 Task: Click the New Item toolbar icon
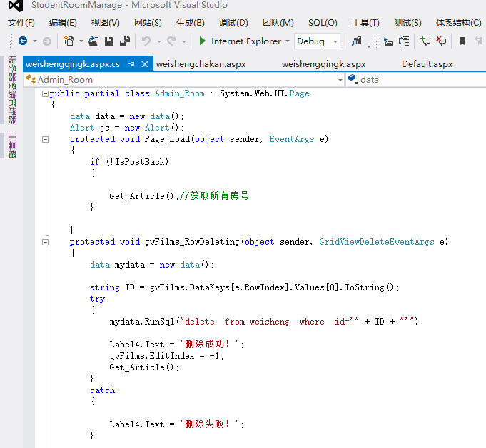pyautogui.click(x=69, y=41)
